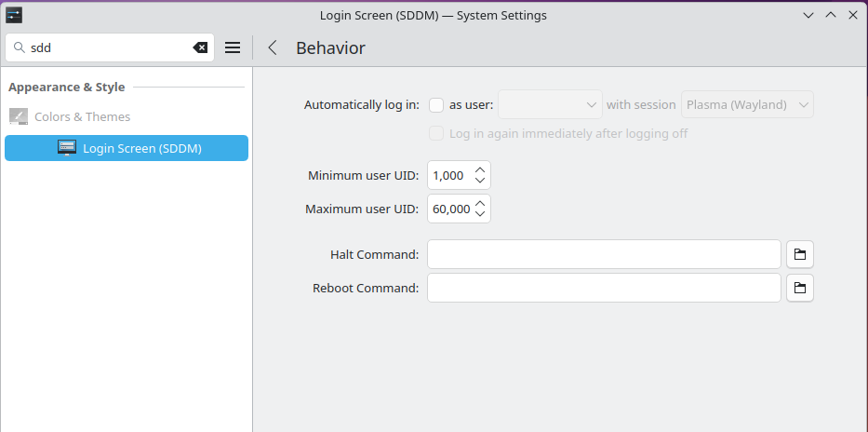Click inside the Reboot Command field
The width and height of the screenshot is (868, 432).
pyautogui.click(x=603, y=288)
